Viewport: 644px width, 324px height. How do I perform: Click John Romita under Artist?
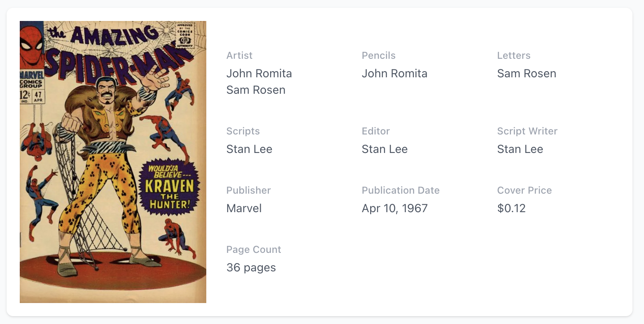259,74
